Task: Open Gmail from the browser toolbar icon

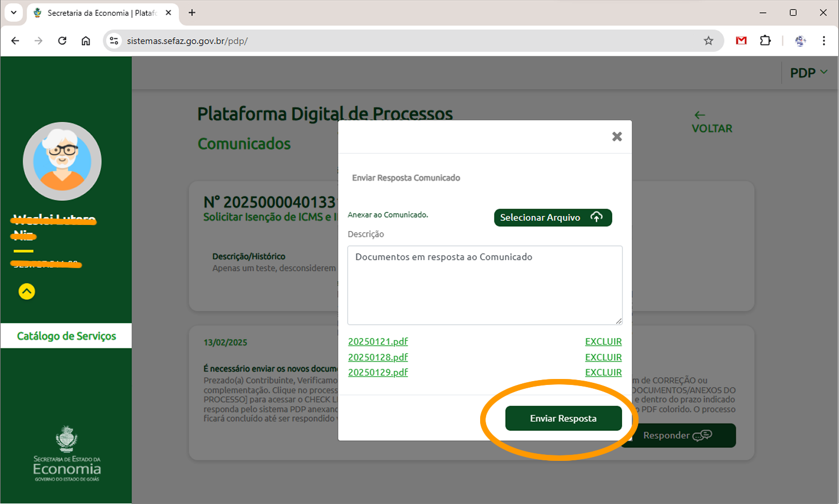Action: 741,40
